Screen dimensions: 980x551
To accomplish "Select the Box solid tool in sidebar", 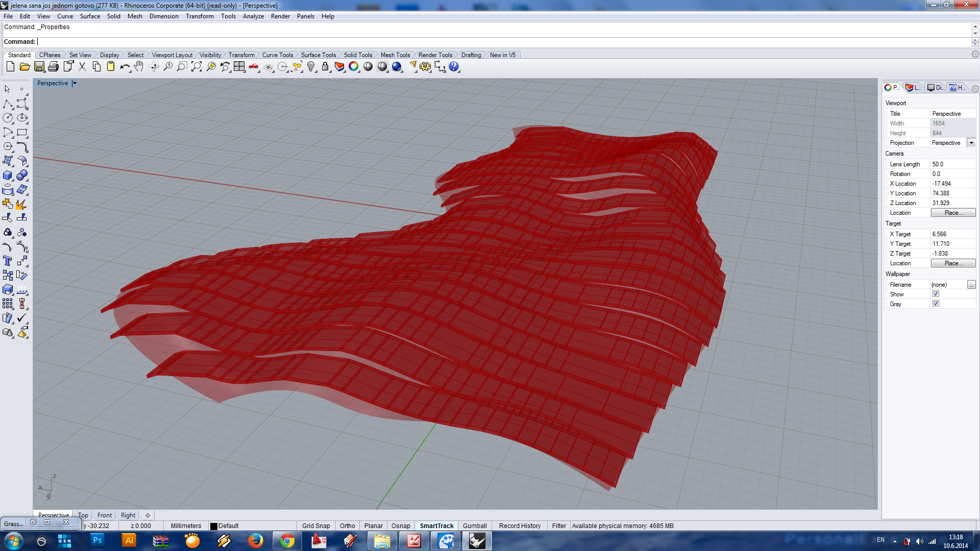I will click(x=8, y=175).
